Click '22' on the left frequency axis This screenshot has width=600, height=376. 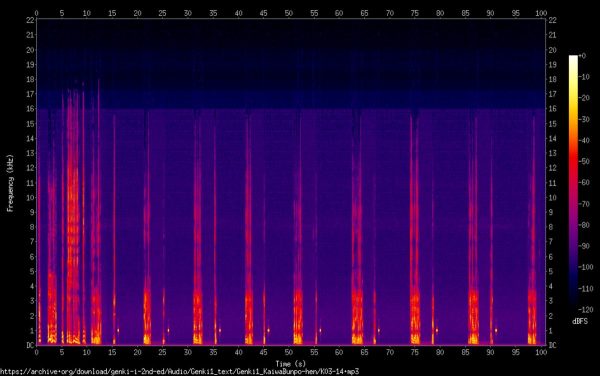point(30,20)
